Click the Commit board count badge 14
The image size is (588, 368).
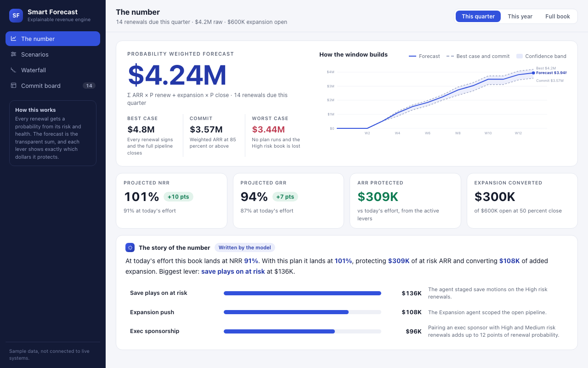[89, 86]
